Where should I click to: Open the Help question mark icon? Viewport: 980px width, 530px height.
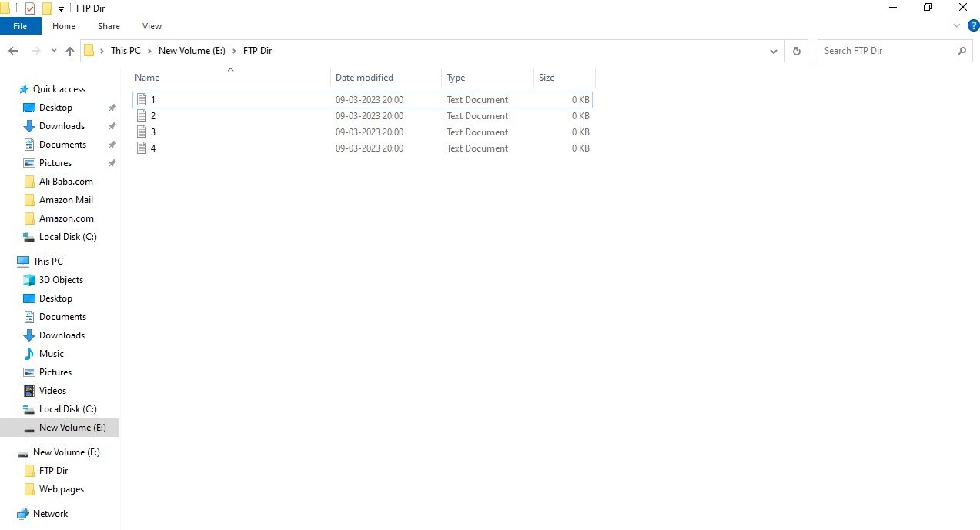coord(973,25)
